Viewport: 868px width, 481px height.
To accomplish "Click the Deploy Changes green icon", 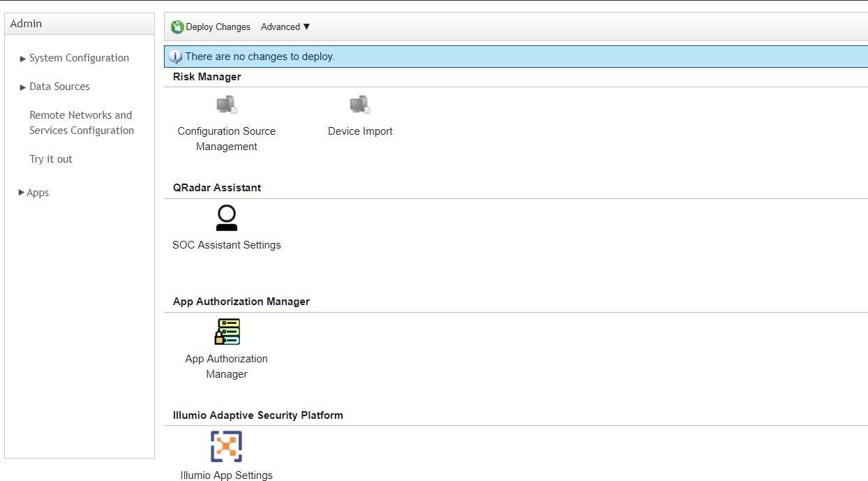I will coord(177,27).
